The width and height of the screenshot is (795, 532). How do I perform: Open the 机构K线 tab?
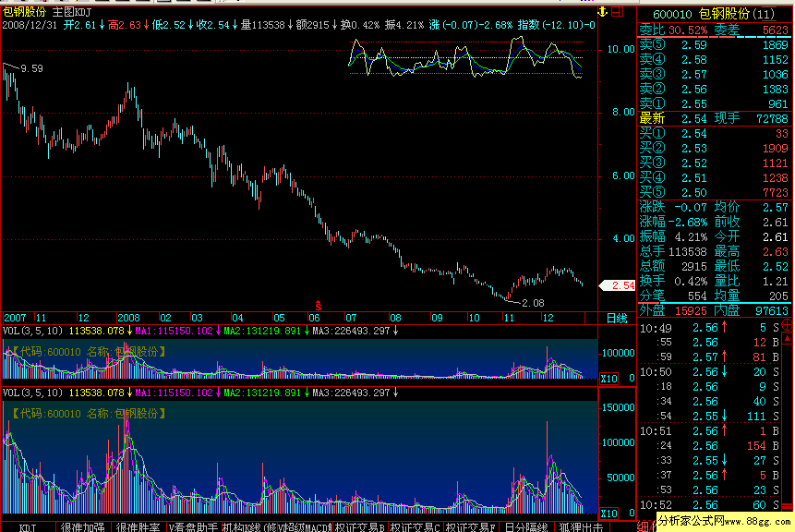(249, 527)
